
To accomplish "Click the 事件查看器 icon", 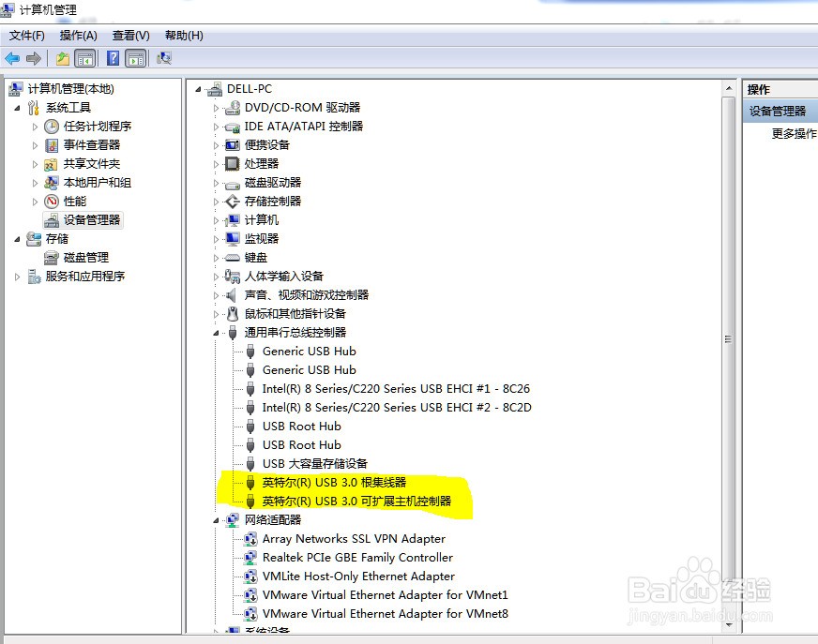I will pos(52,145).
